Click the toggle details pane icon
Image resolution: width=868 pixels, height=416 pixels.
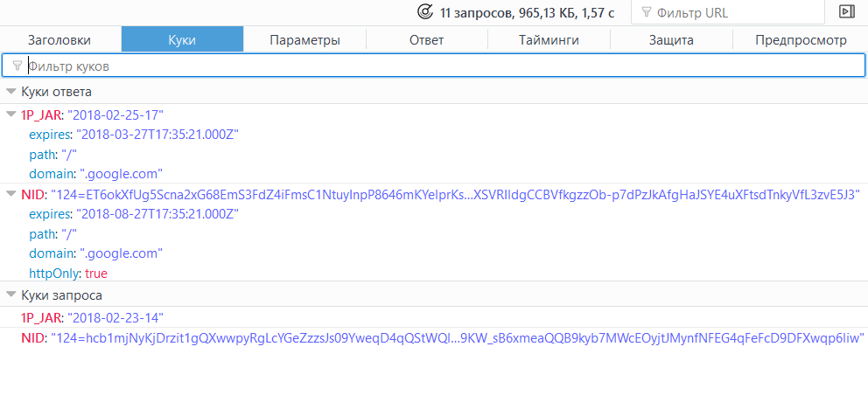click(x=846, y=12)
